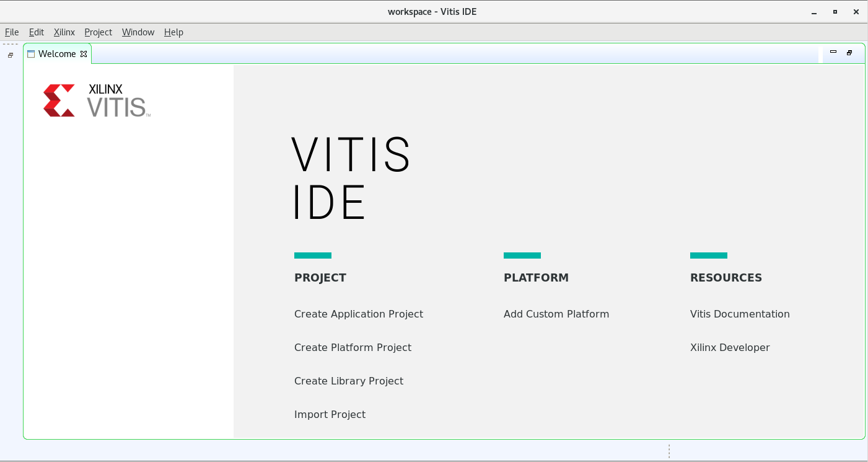
Task: Maximize the Welcome view panel
Action: click(849, 53)
